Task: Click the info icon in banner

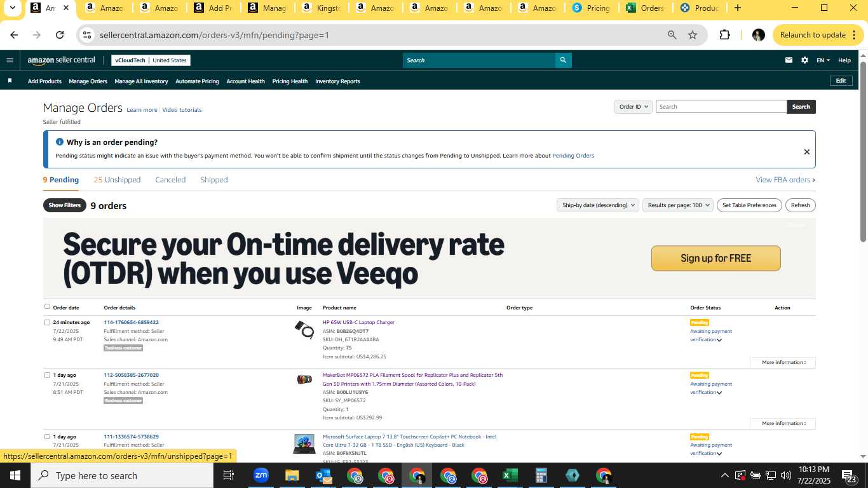Action: pos(60,142)
